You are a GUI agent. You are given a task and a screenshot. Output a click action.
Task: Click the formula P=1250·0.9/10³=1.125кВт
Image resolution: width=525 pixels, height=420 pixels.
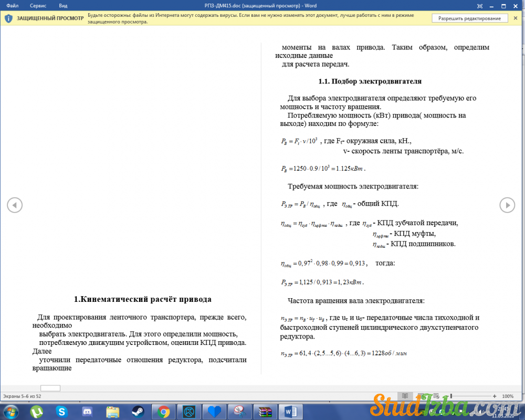(x=323, y=169)
